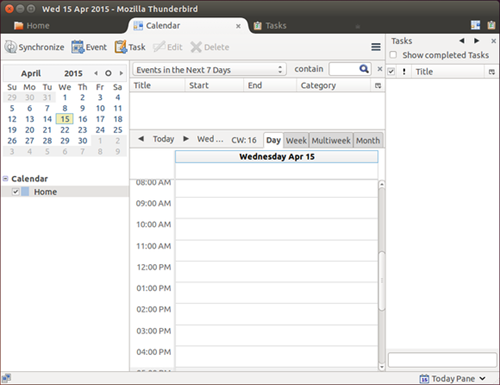500x385 pixels.
Task: Click the status bar connection icon
Action: (6, 378)
